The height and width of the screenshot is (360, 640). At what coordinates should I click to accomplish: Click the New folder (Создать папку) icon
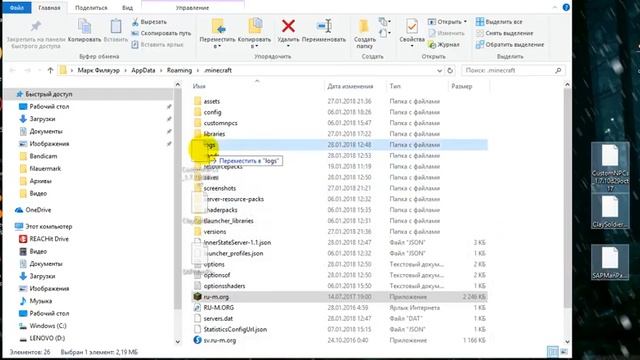click(364, 27)
